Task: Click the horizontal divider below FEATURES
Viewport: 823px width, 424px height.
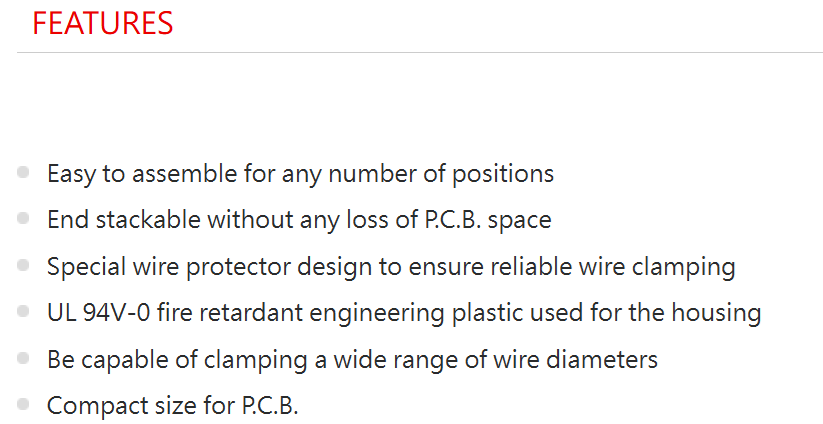Action: (420, 52)
